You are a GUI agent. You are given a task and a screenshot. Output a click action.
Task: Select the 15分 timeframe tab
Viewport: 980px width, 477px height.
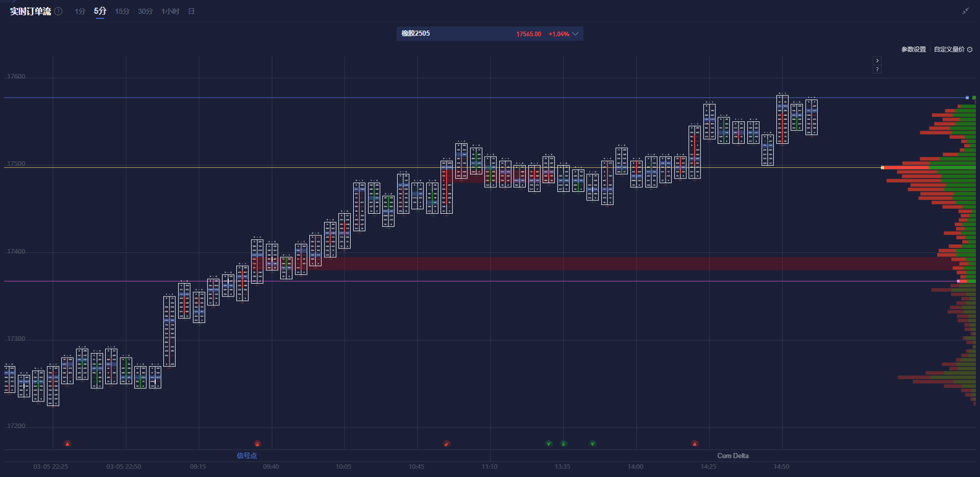tap(122, 11)
